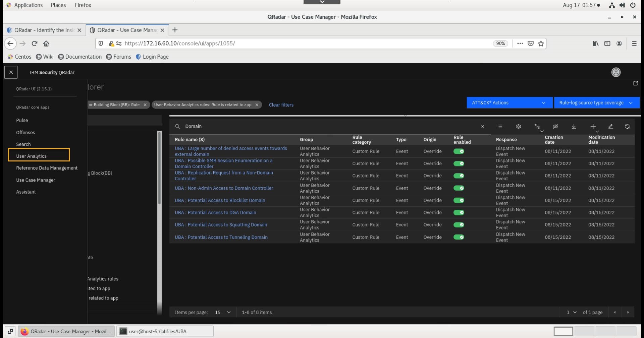Edit selected rule with pencil icon
The image size is (644, 338).
[610, 127]
